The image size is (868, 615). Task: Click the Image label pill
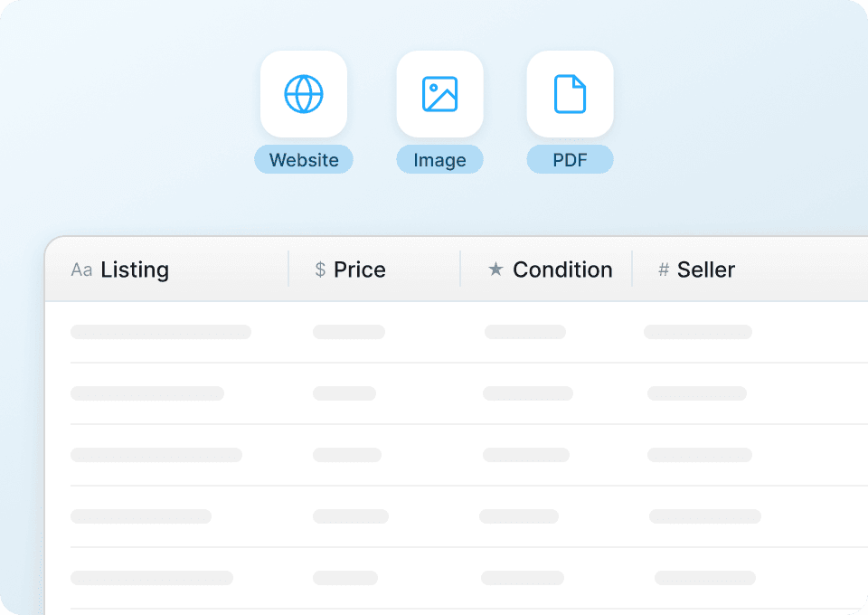(439, 159)
